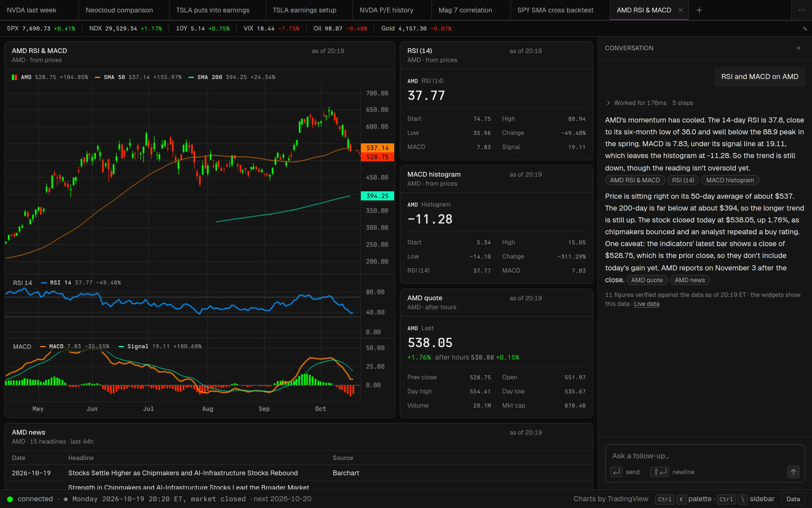Click the AMD candlestick legend swatch
The image size is (812, 508).
pyautogui.click(x=14, y=77)
